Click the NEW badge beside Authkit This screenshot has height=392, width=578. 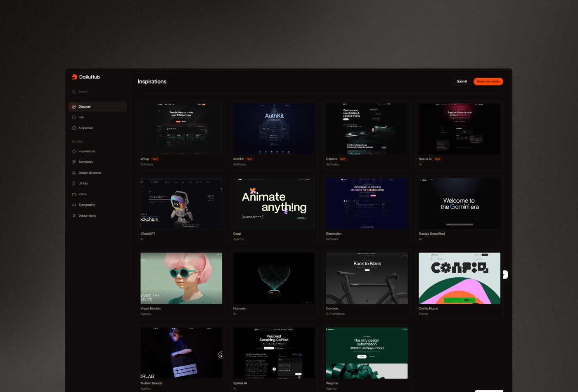[x=249, y=159]
